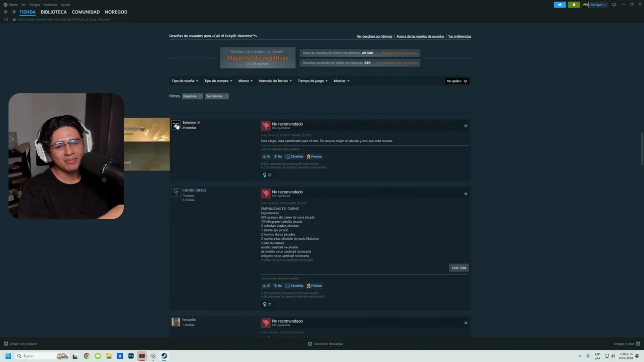
Task: Open Ver desglose por idiomas link
Action: (x=374, y=36)
